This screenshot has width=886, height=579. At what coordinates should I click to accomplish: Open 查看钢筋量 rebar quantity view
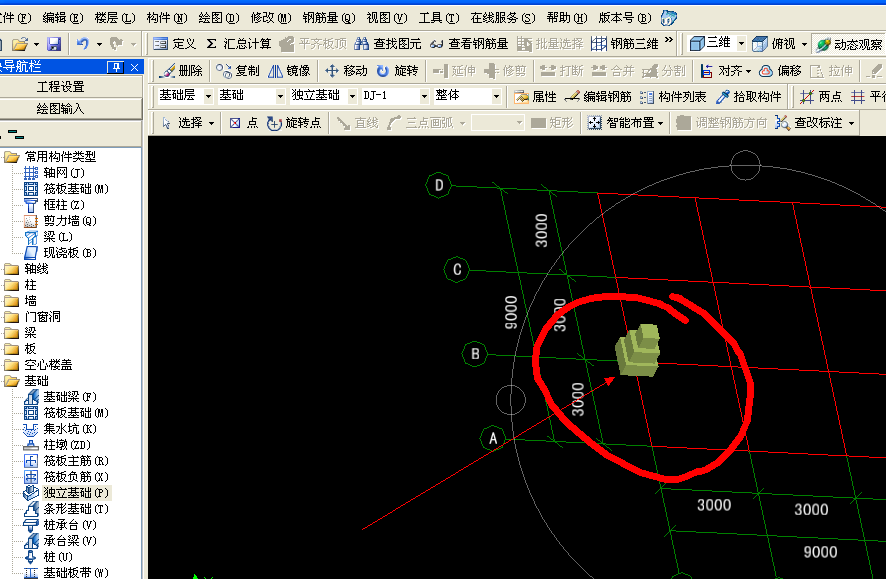coord(469,43)
